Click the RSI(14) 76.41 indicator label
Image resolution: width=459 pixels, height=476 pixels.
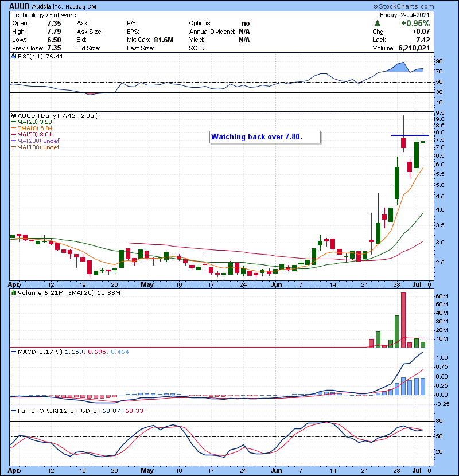[40, 56]
